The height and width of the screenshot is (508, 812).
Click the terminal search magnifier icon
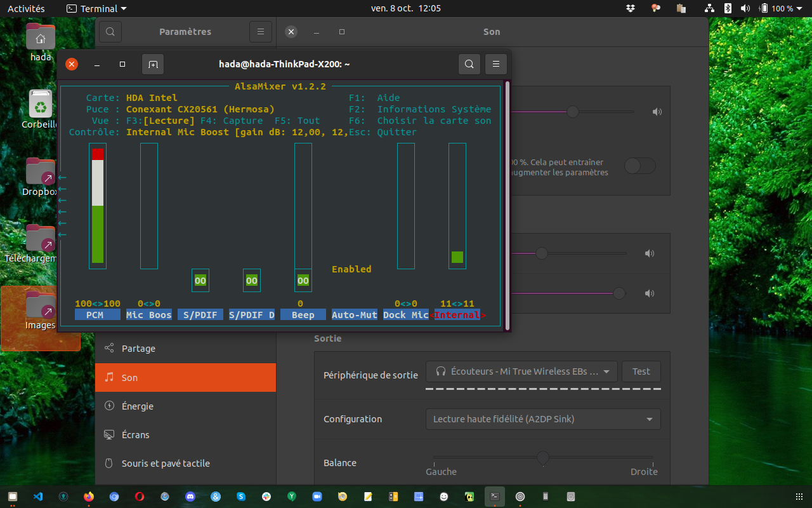(469, 64)
